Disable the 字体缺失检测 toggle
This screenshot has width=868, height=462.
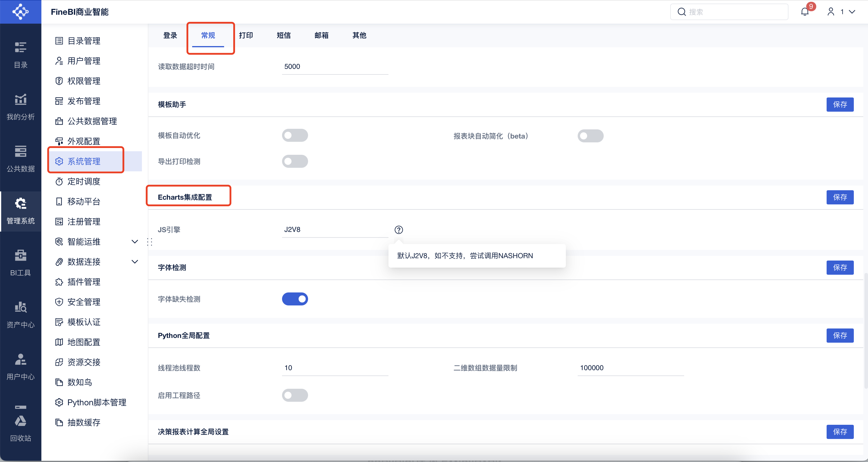pos(295,299)
